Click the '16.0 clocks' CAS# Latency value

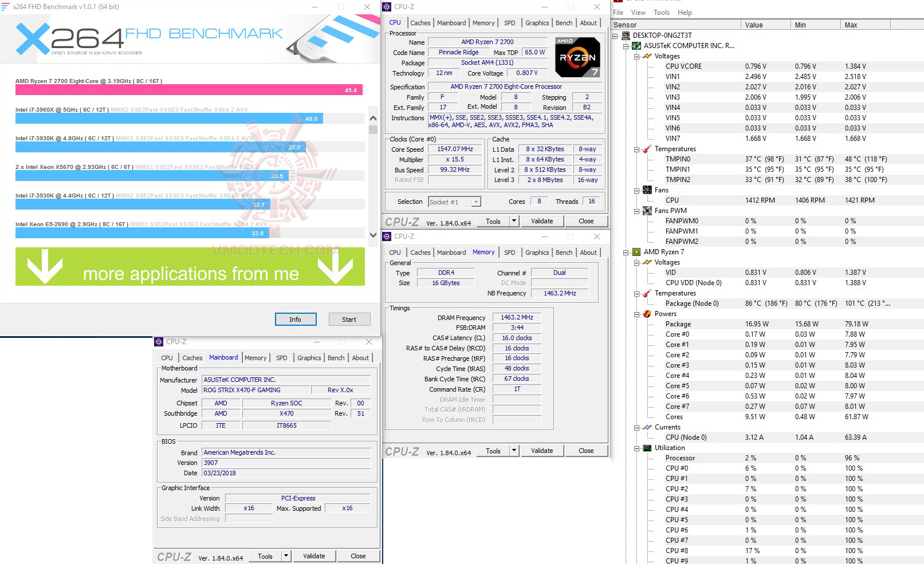point(517,338)
